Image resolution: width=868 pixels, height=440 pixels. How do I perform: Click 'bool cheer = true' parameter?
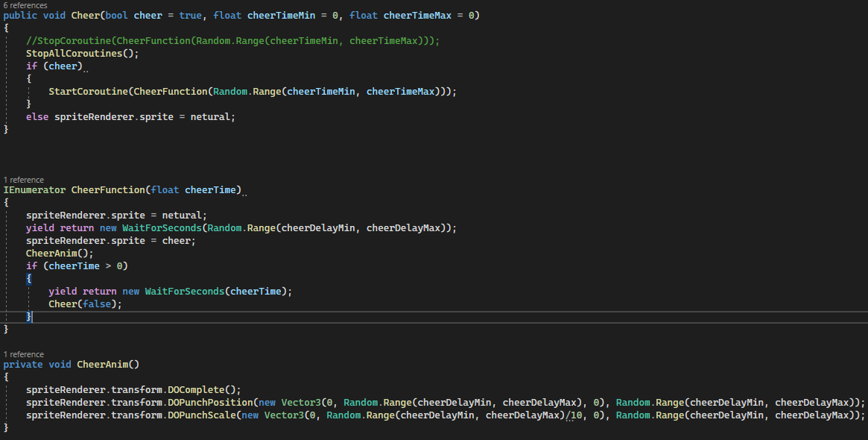point(153,16)
